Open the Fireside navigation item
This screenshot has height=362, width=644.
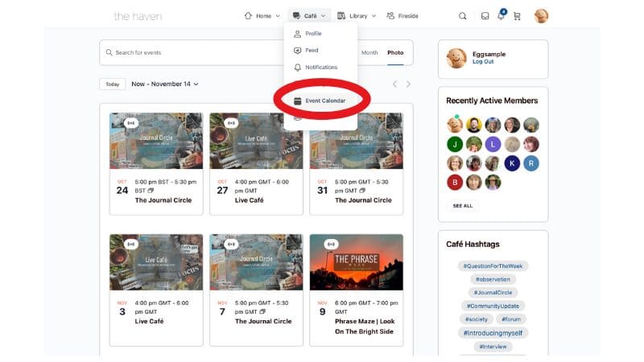[x=402, y=16]
